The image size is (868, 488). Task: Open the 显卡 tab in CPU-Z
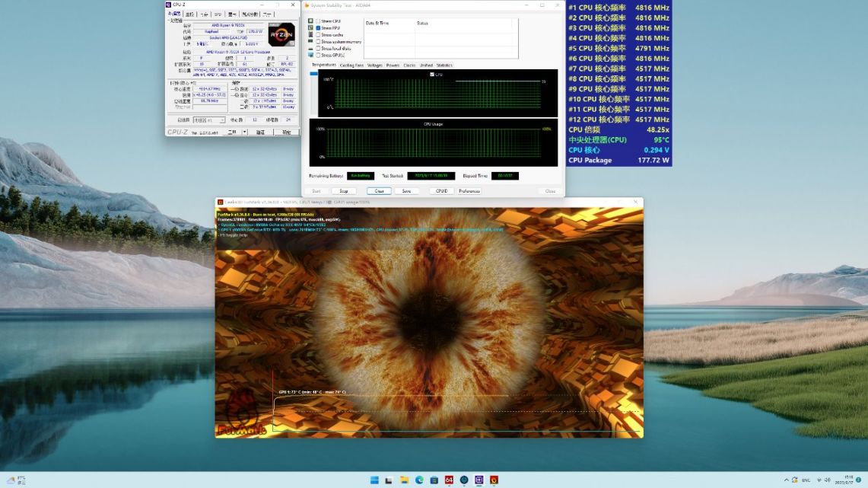(x=232, y=14)
